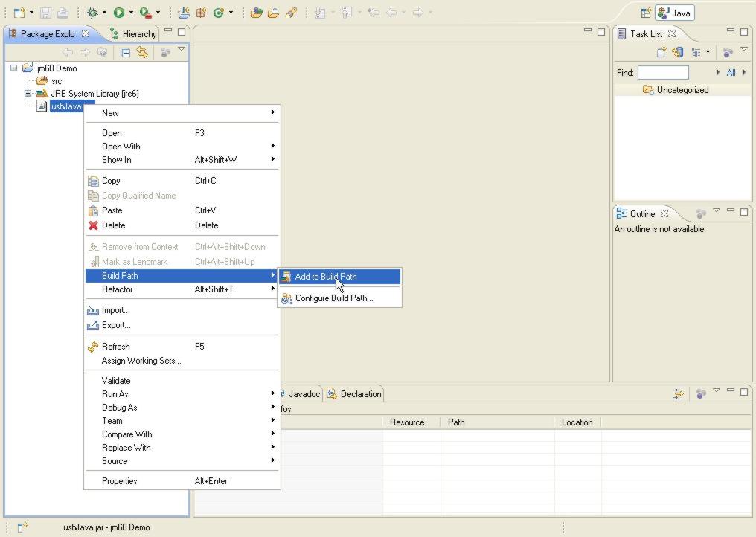Activate the Link with Editor toggle in Package Explorer
This screenshot has height=537, width=756.
tap(142, 53)
